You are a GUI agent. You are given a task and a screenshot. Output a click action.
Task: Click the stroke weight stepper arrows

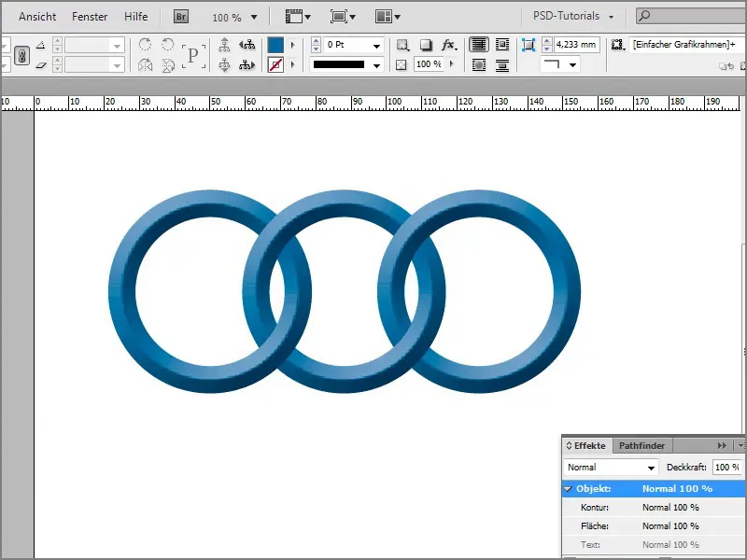(x=316, y=45)
